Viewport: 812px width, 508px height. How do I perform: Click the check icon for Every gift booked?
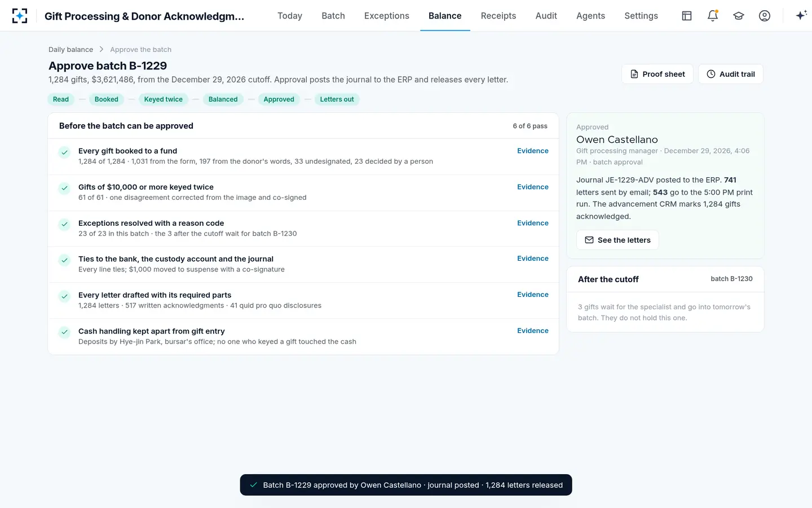coord(65,152)
